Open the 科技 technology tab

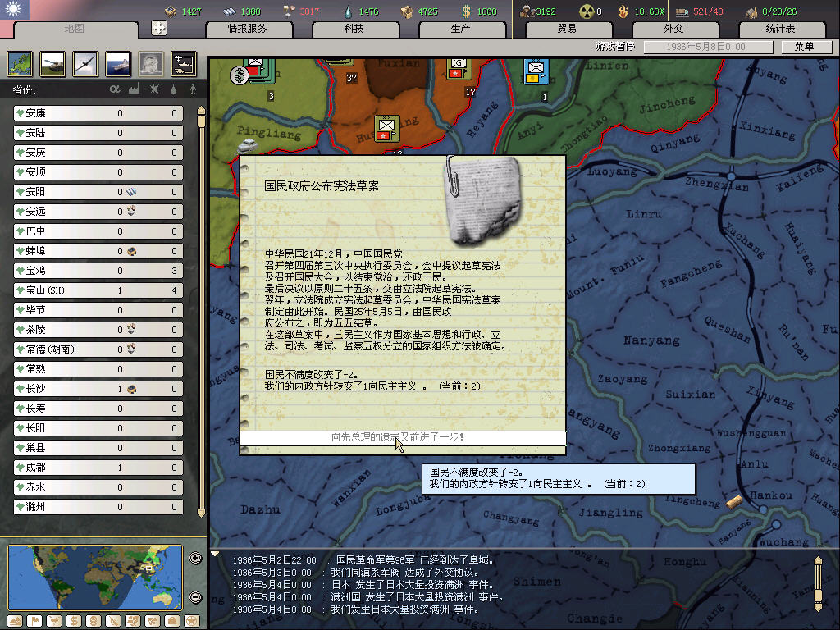pos(354,29)
